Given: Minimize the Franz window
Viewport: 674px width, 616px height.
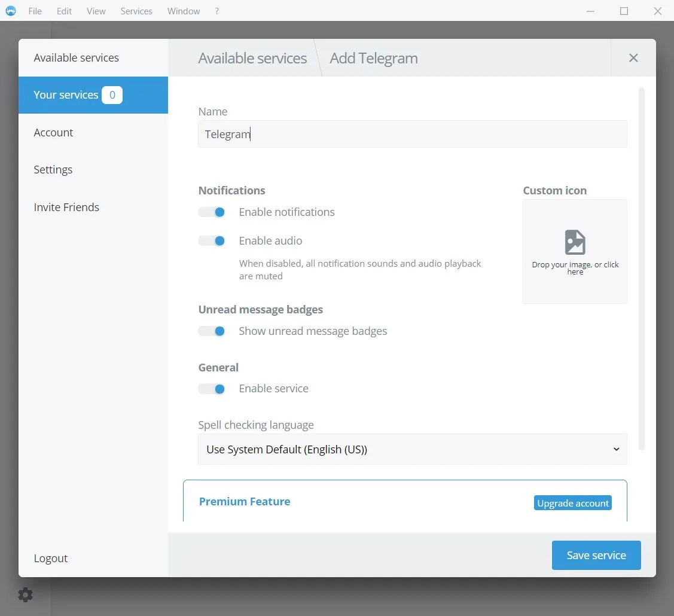Looking at the screenshot, I should tap(591, 11).
